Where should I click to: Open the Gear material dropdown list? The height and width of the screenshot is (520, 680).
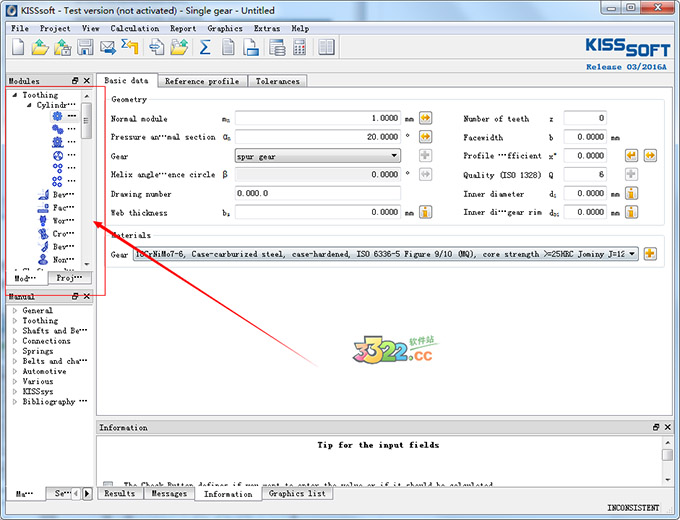386,254
